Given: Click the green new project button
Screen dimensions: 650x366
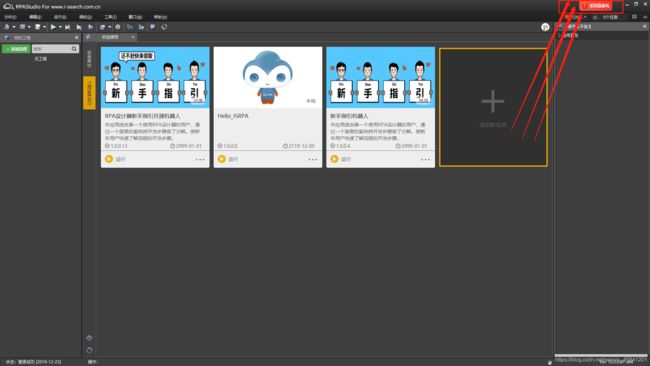Looking at the screenshot, I should point(16,49).
